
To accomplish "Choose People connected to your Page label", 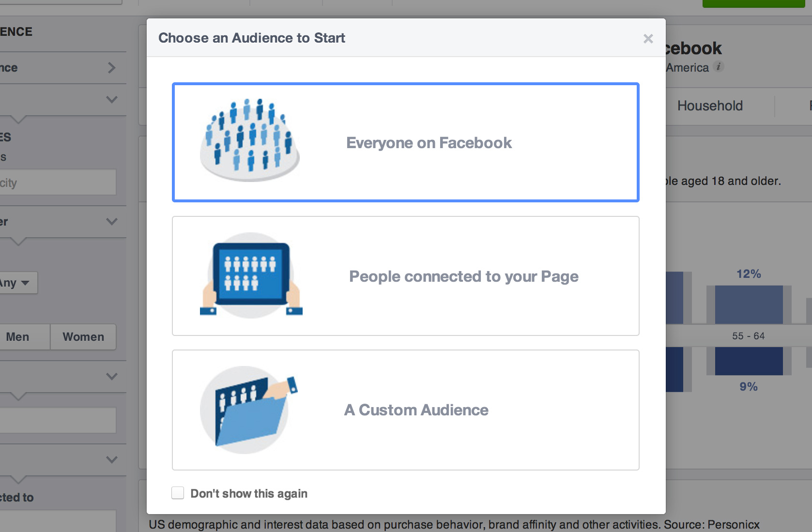I will click(463, 276).
